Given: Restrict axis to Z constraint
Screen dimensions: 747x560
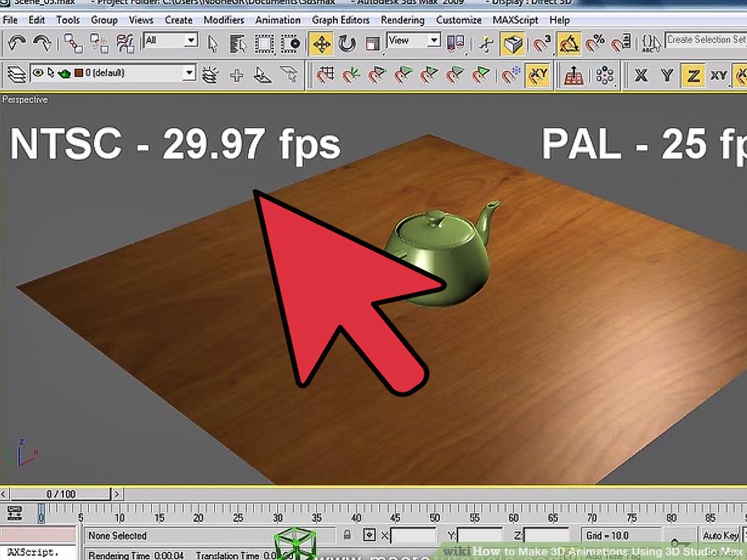Looking at the screenshot, I should click(693, 75).
